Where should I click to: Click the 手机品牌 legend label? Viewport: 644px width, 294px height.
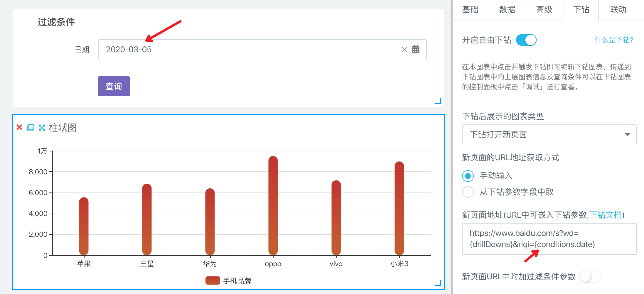pyautogui.click(x=237, y=281)
